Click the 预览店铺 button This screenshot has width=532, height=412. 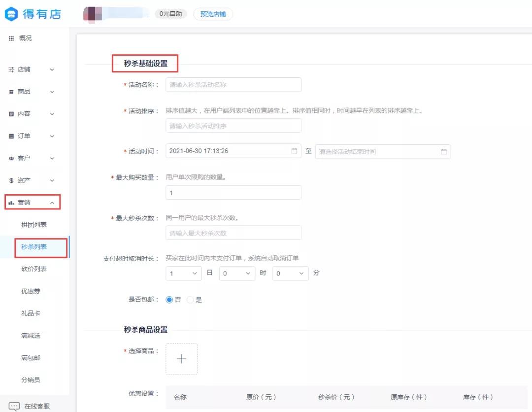tap(213, 14)
